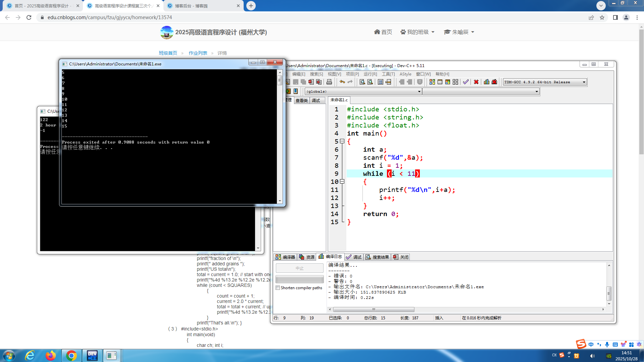This screenshot has height=362, width=644.
Task: Switch to the 博客后台 browser tab
Action: click(x=203, y=6)
